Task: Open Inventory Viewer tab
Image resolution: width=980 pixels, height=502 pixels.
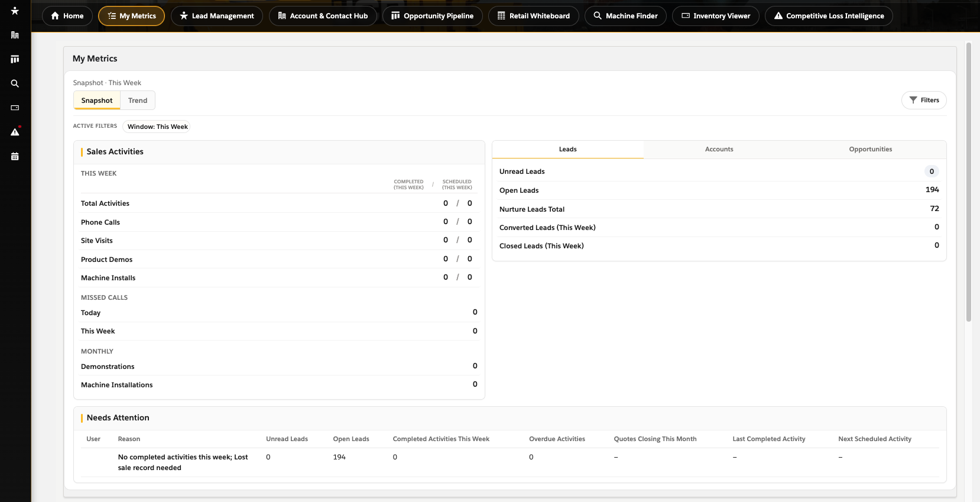Action: pyautogui.click(x=716, y=16)
